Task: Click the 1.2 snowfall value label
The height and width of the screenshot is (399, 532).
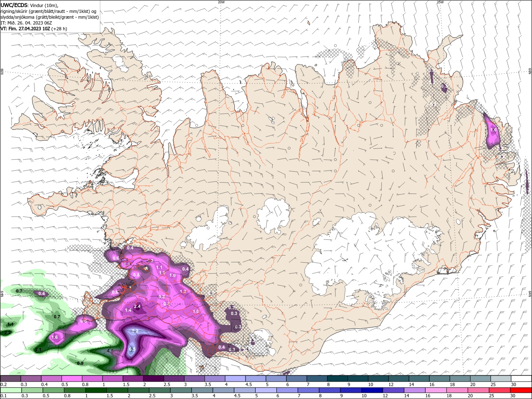Action: click(x=183, y=292)
